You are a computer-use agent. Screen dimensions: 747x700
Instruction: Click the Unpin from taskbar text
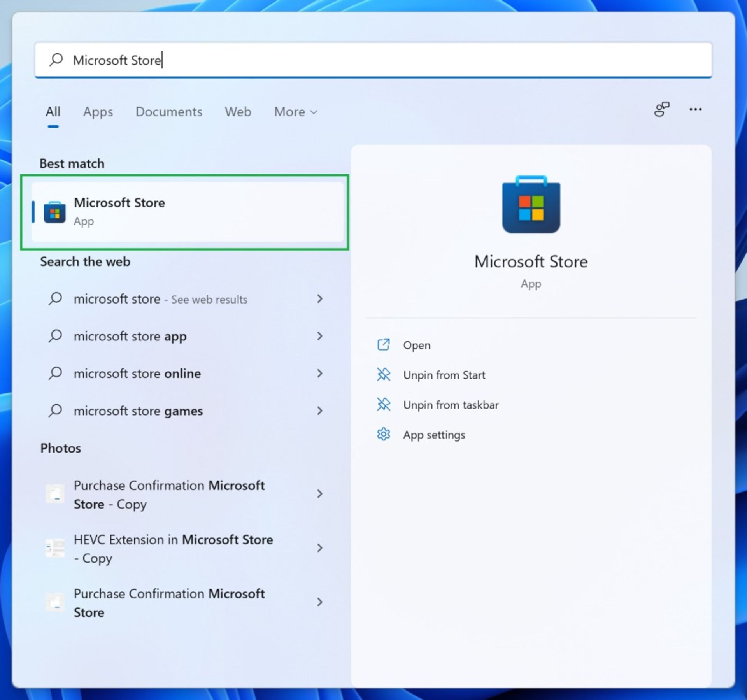[451, 405]
